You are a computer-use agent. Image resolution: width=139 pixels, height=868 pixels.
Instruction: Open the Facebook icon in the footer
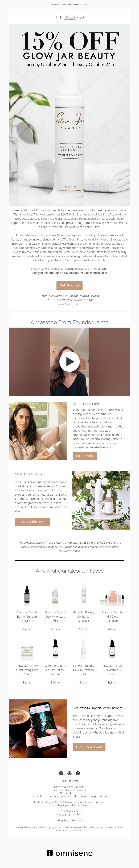[61, 773]
